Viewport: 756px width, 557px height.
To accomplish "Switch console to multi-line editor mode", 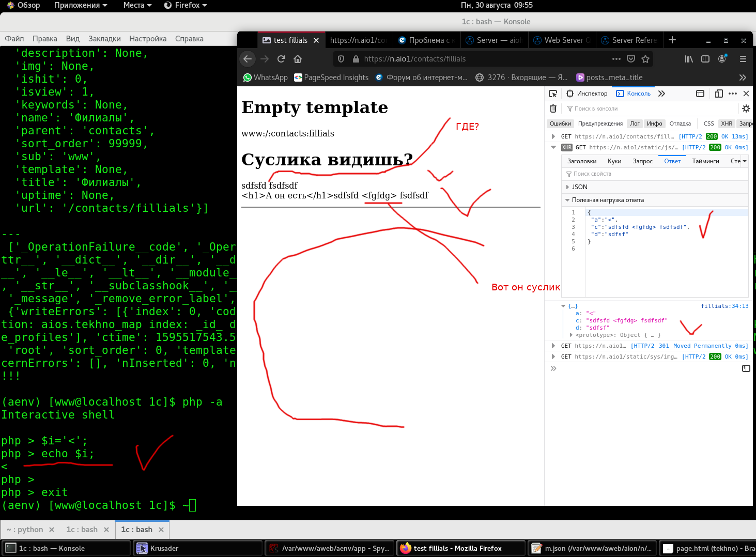I will [746, 368].
